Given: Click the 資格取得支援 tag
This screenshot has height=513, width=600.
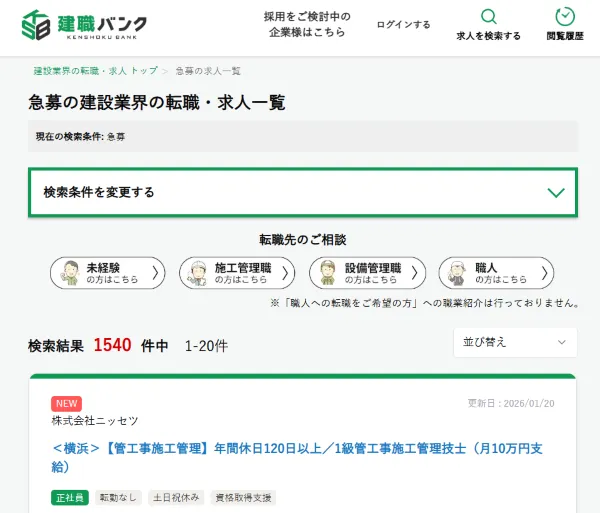Looking at the screenshot, I should (243, 498).
